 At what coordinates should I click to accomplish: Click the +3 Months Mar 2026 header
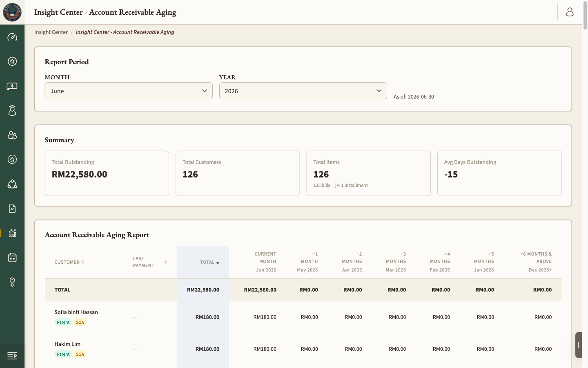click(396, 262)
